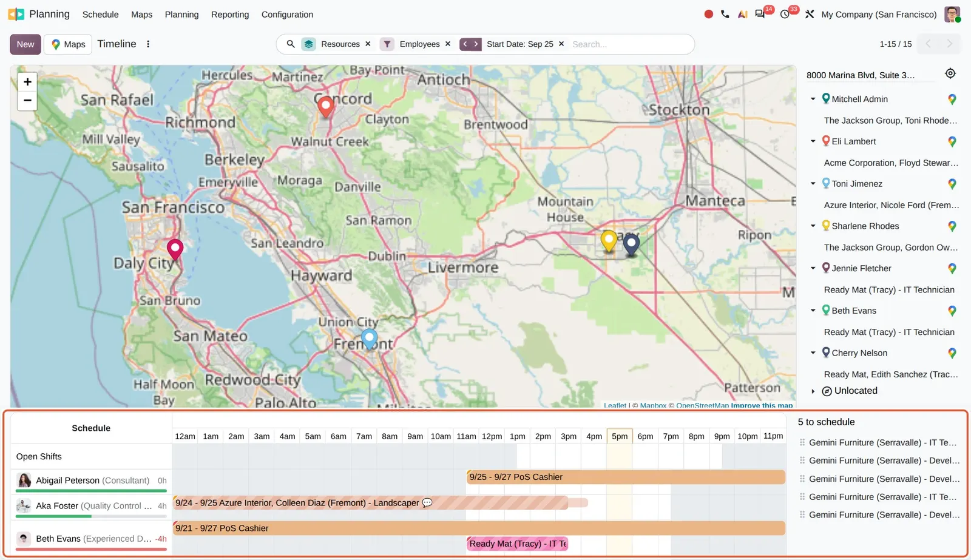Click the Planning app logo icon
Screen dimensions: 971x560
[x=16, y=14]
